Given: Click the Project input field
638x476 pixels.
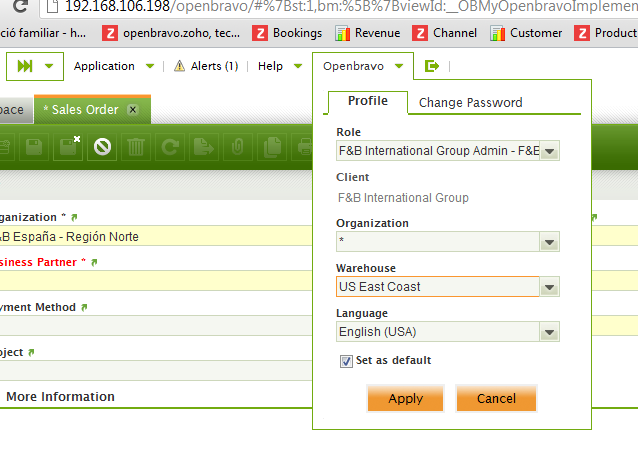Looking at the screenshot, I should pyautogui.click(x=156, y=371).
